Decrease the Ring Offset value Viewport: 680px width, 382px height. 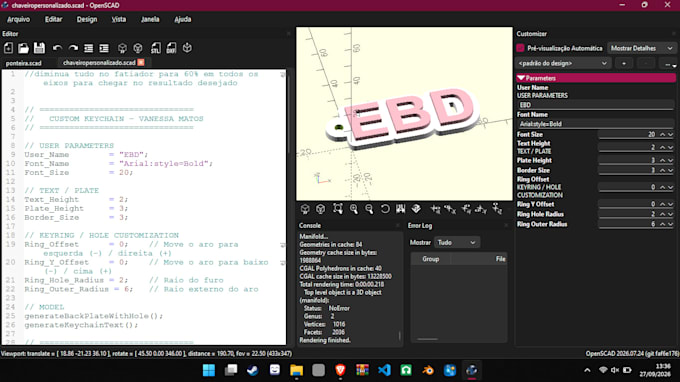(x=670, y=187)
